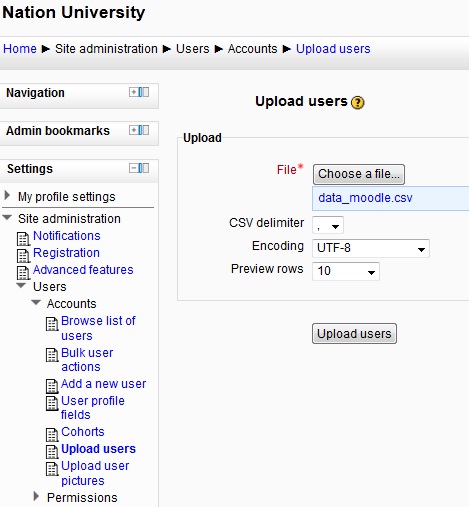Click the Cohorts page icon
The height and width of the screenshot is (507, 469).
(x=52, y=435)
